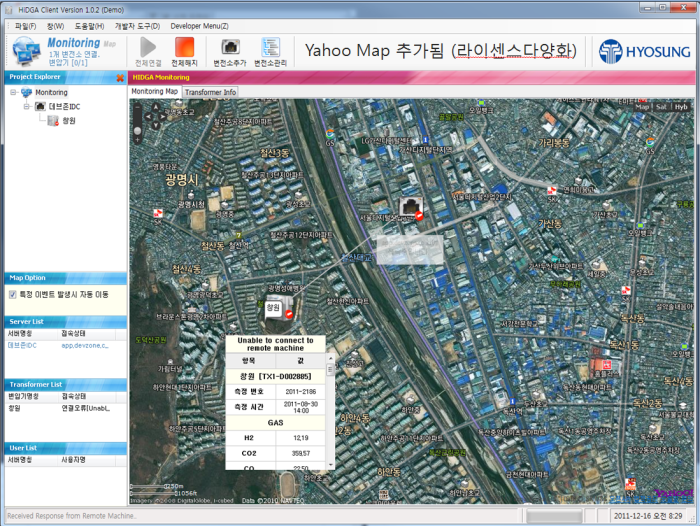
Task: Click app.devzone.c... in Server List
Action: (85, 346)
